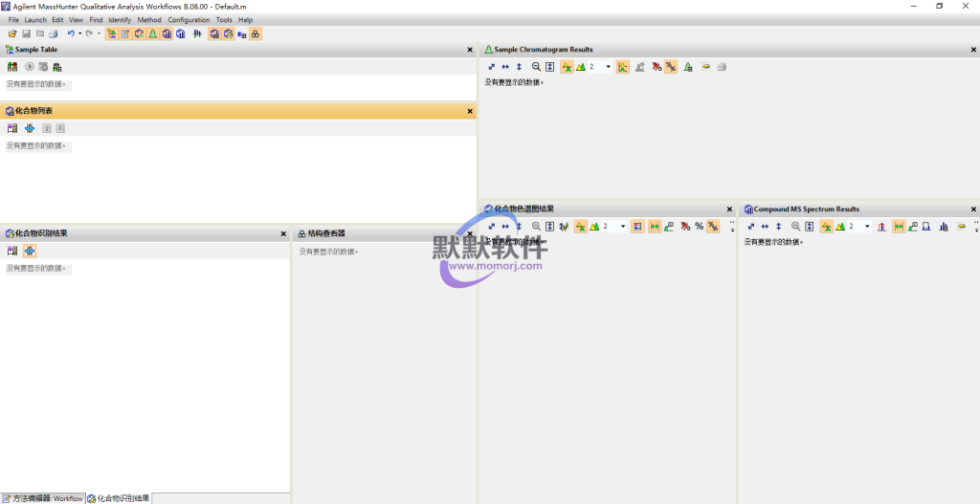
Task: Switch to 方法编辑器: Workflow tab
Action: (43, 498)
